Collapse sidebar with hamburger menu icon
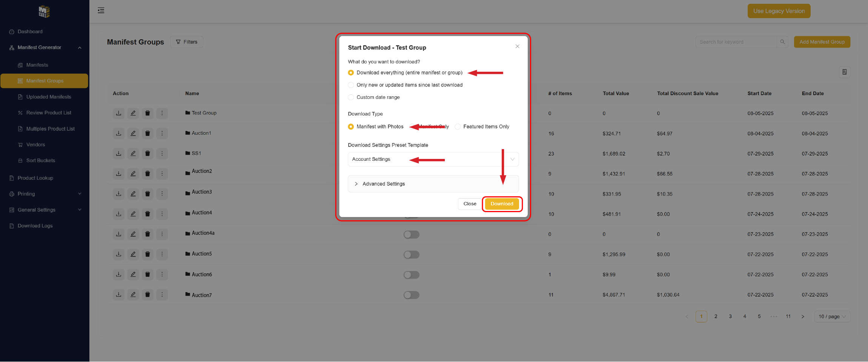 coord(101,11)
